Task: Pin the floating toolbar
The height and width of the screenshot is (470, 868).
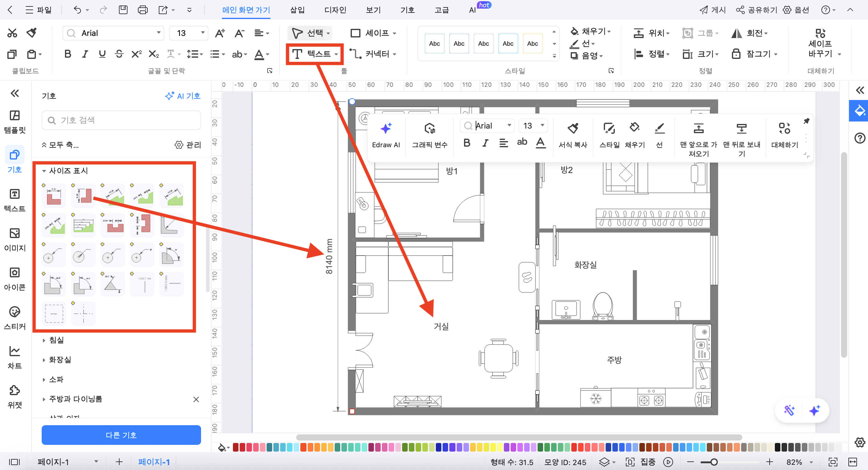Action: coord(806,121)
